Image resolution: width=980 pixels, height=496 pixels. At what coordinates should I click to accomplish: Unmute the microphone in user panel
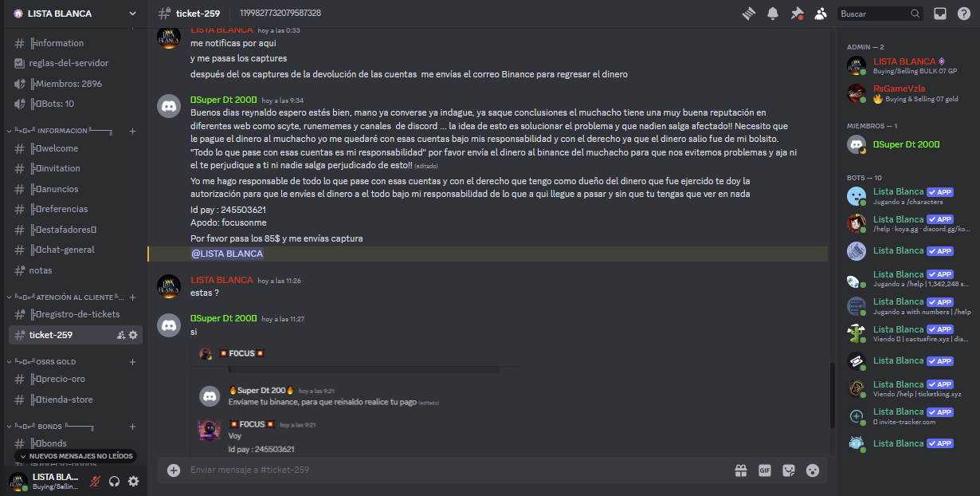pos(96,481)
